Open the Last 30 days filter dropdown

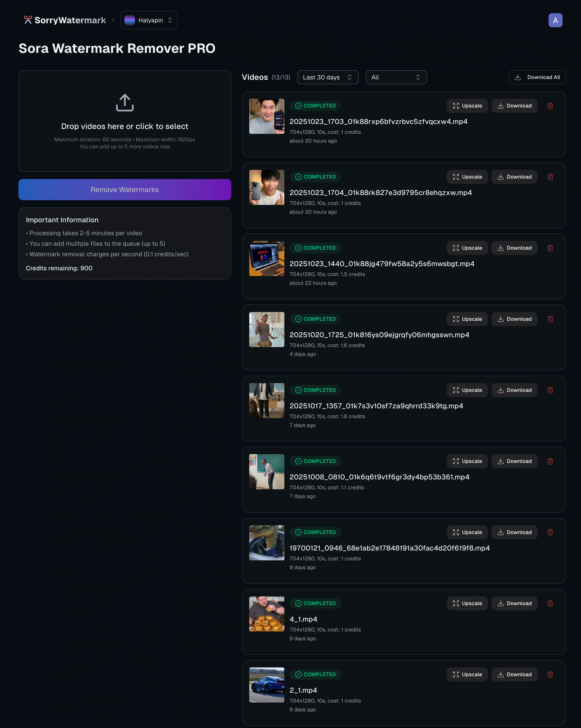click(327, 77)
